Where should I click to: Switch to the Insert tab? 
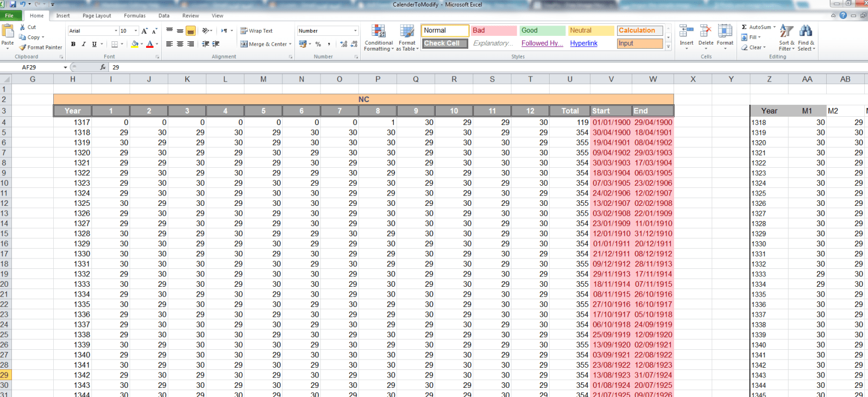tap(63, 16)
